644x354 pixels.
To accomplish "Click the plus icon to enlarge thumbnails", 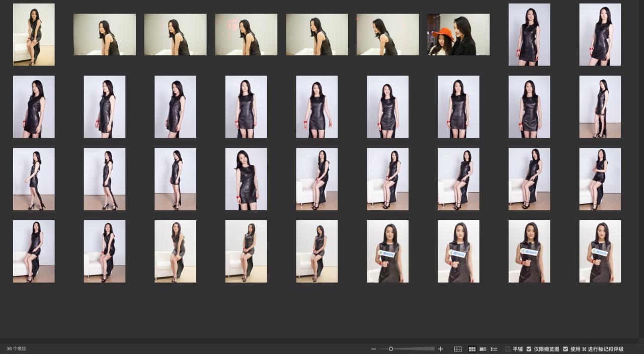I will point(440,349).
